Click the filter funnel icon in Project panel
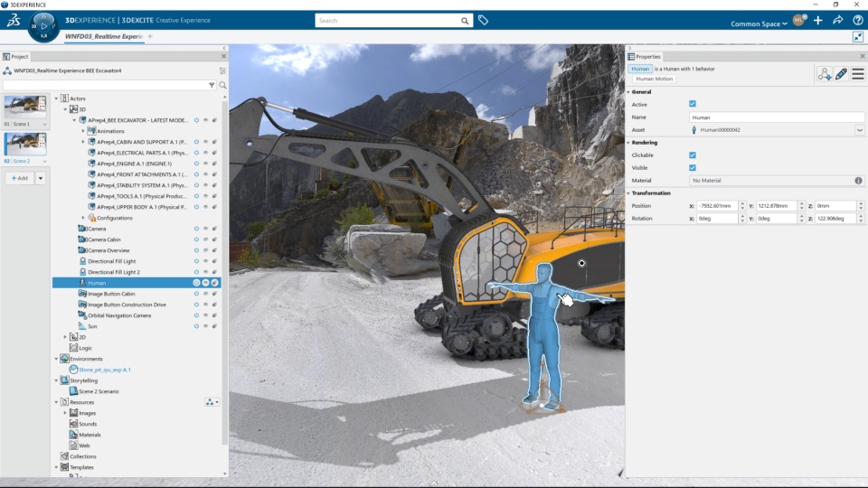This screenshot has width=868, height=488. click(212, 85)
